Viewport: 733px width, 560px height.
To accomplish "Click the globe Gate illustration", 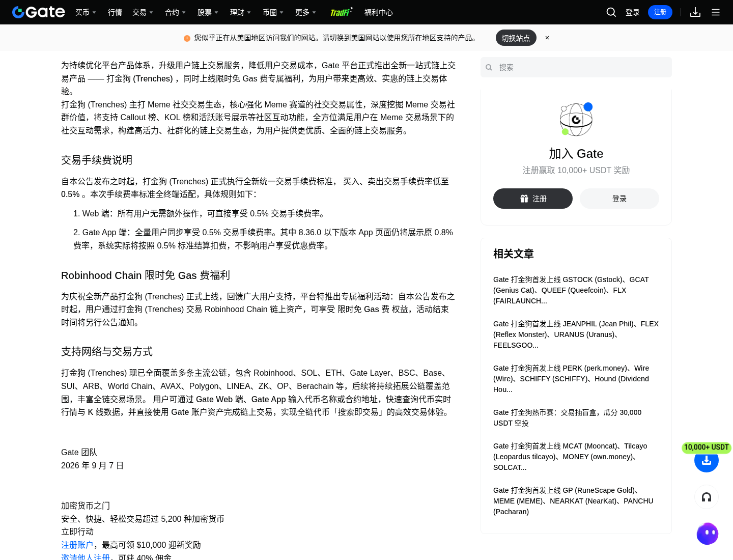I will point(576,120).
